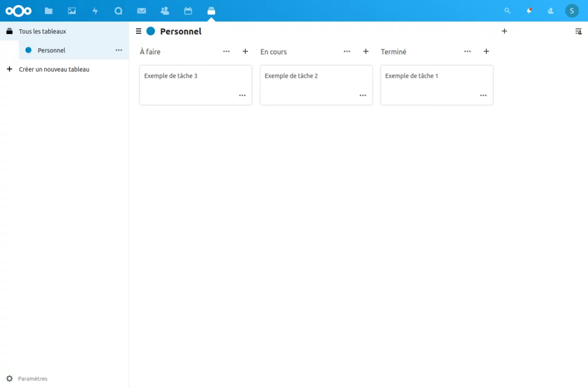588x388 pixels.
Task: Open the contacts menu icon in header
Action: [x=551, y=11]
